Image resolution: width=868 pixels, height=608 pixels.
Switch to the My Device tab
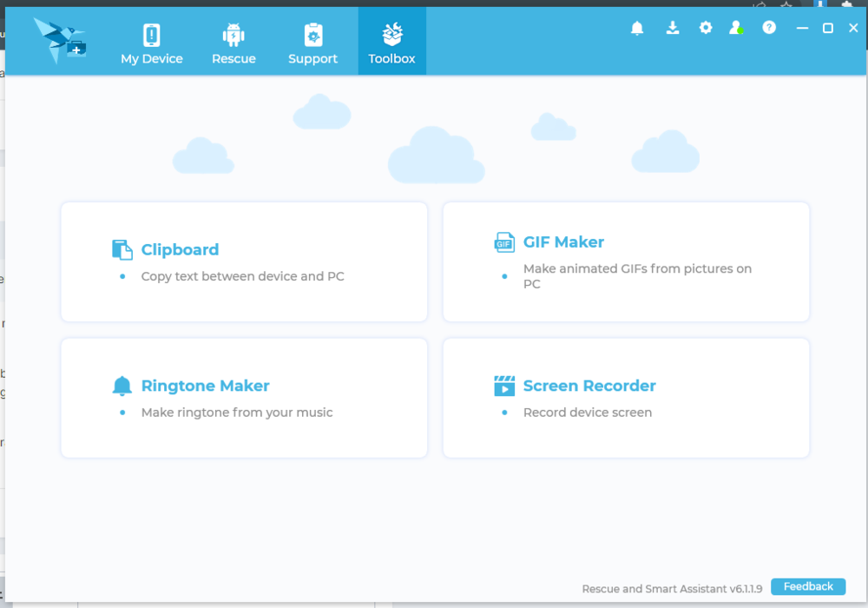pyautogui.click(x=152, y=42)
